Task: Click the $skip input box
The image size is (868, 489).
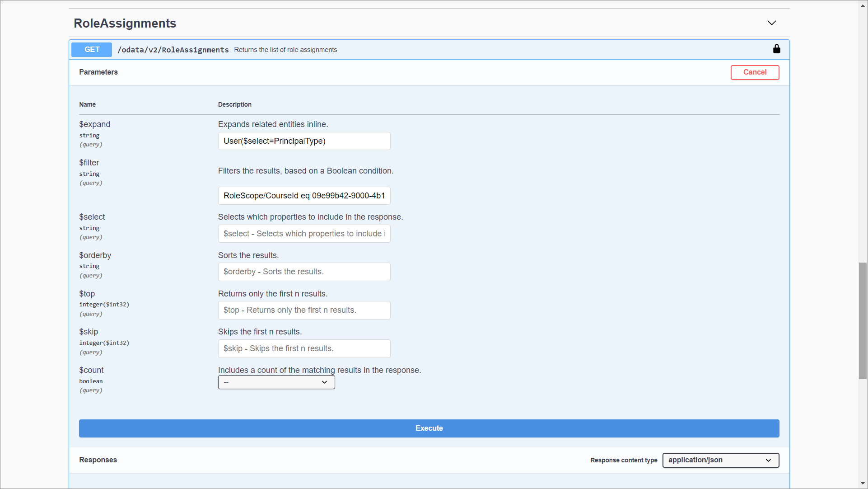Action: point(304,348)
